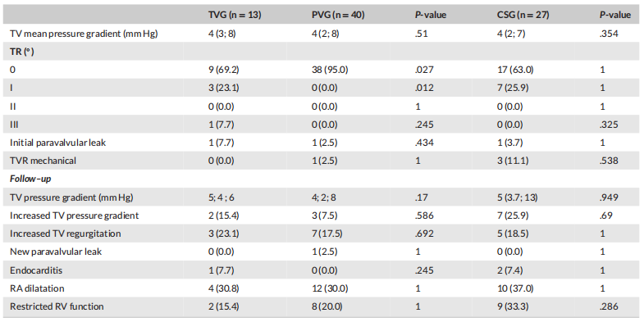Image resolution: width=644 pixels, height=322 pixels.
Task: Click the RA dilatation row label
Action: coord(37,288)
